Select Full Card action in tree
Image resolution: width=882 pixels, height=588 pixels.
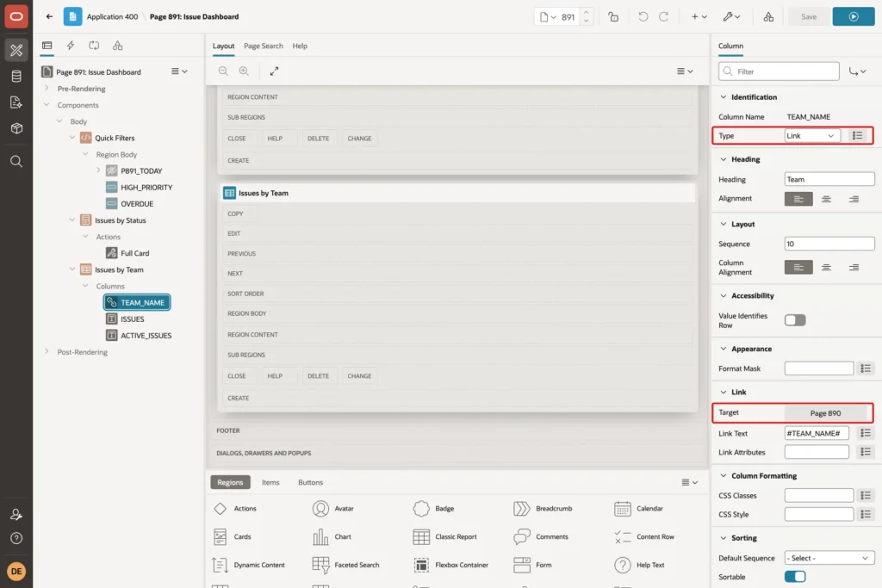click(128, 253)
